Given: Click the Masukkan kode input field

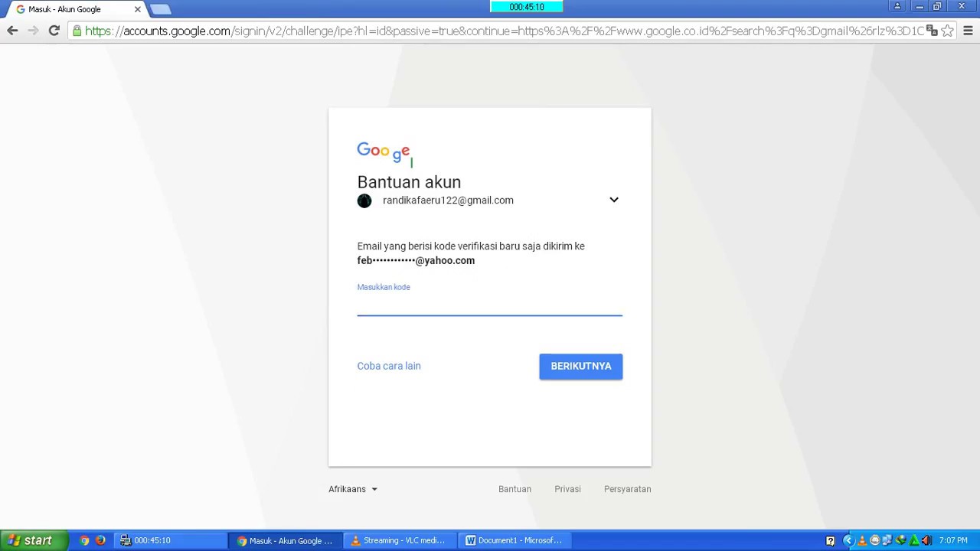Looking at the screenshot, I should point(490,305).
